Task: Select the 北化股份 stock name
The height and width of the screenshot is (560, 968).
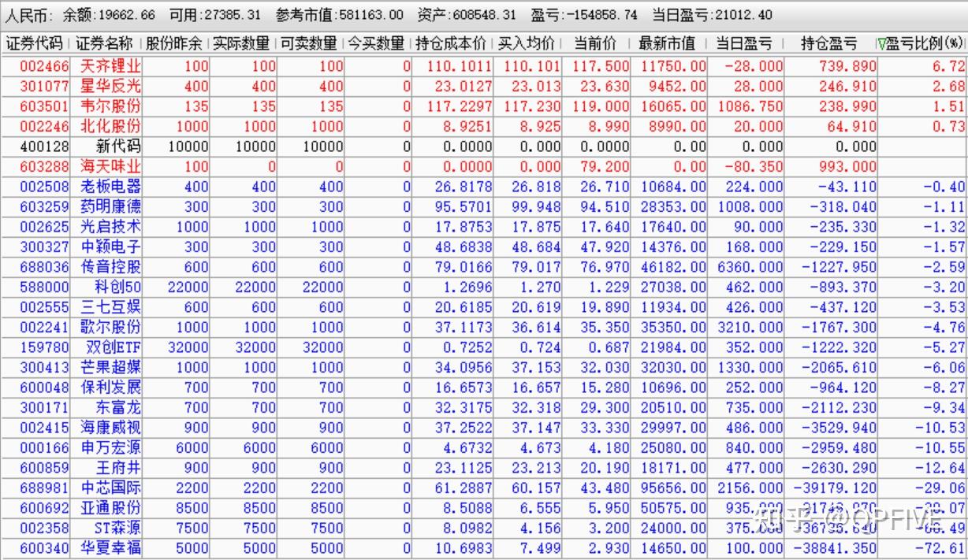Action: point(110,126)
